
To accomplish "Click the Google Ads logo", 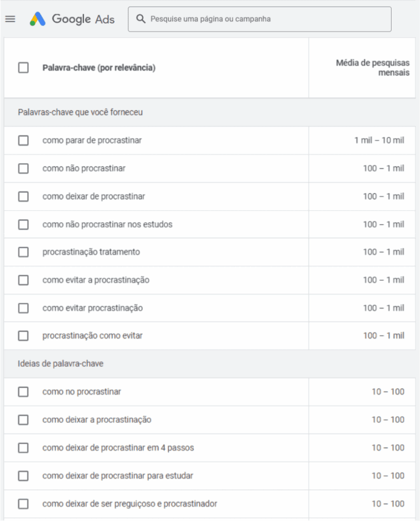I will pos(72,19).
